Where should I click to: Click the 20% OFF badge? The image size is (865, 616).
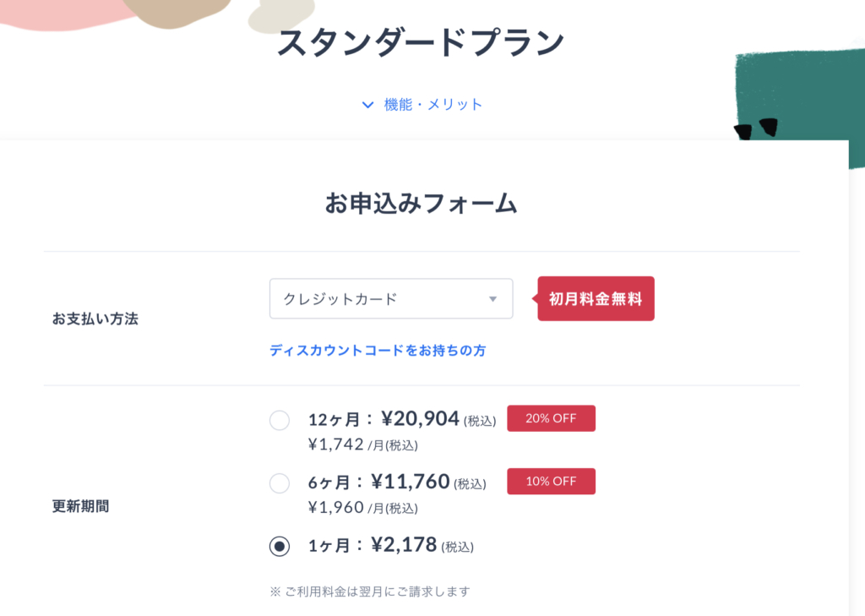click(x=551, y=418)
